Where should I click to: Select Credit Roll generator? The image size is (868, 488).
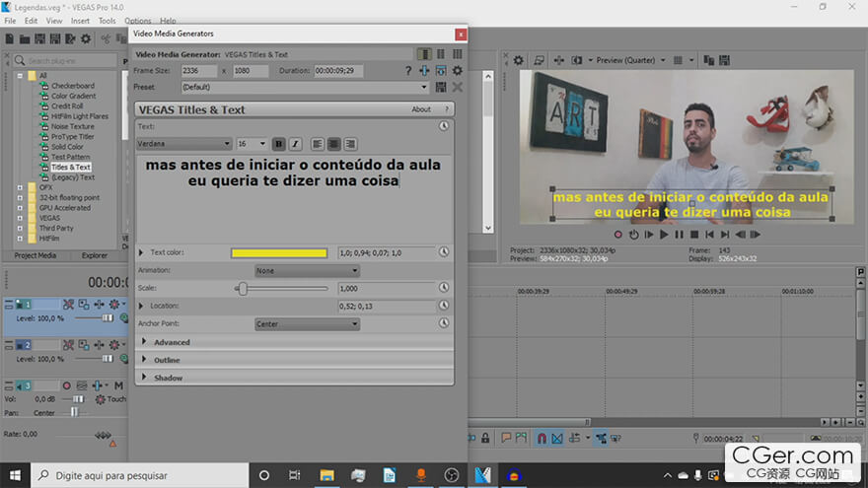tap(67, 106)
